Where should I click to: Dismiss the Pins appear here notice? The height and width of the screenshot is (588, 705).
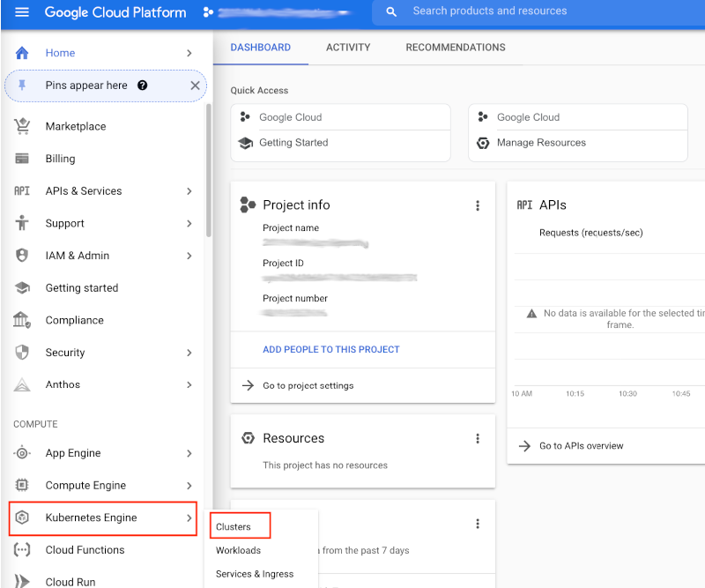[196, 86]
